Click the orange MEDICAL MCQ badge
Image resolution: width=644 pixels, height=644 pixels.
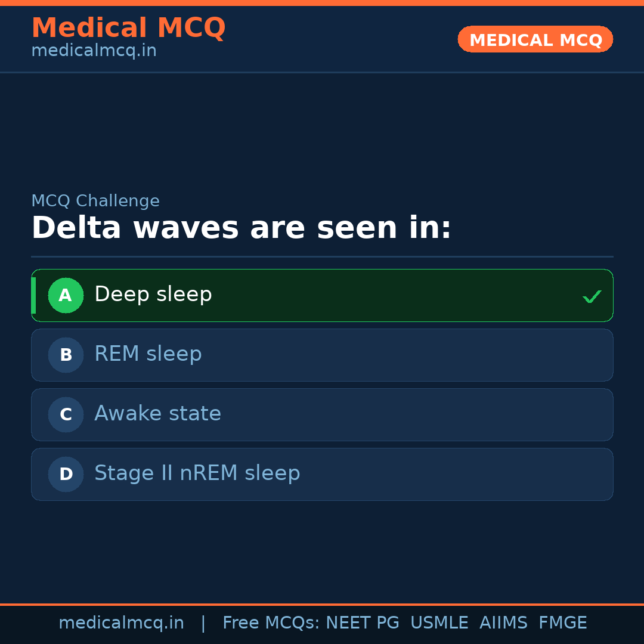point(535,39)
